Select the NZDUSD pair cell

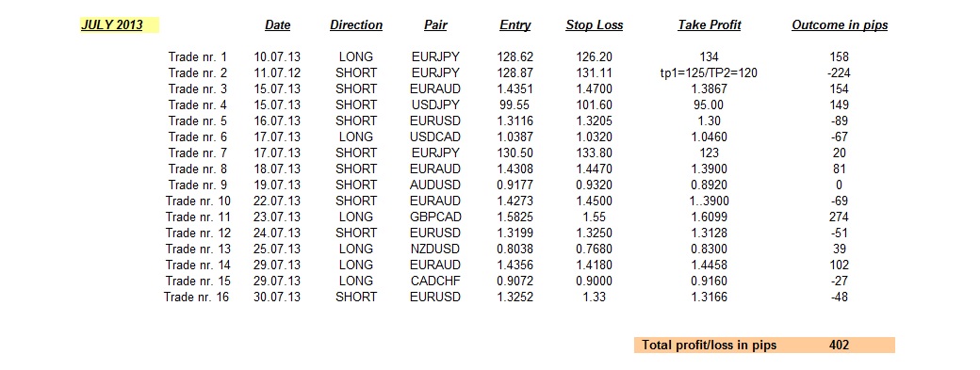coord(435,249)
